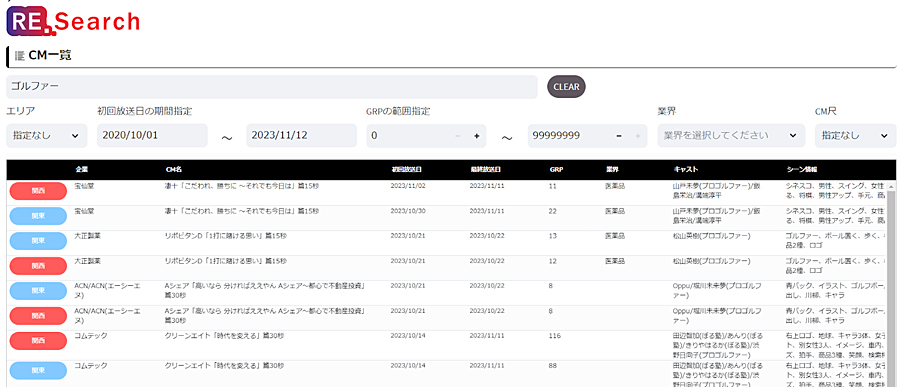Sort by the GRP column header

[556, 170]
